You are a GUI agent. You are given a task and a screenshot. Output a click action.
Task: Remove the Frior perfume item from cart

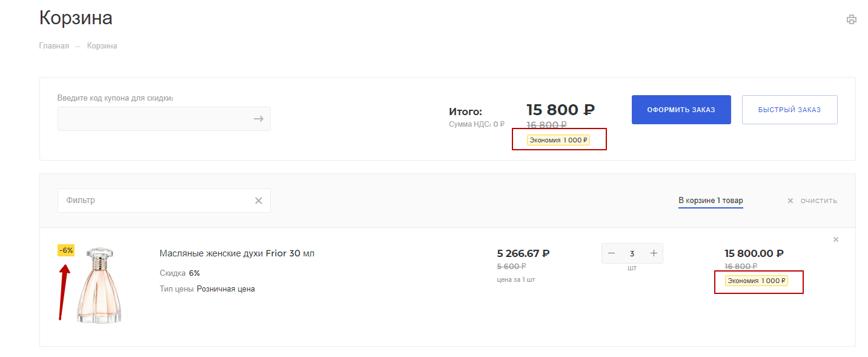tap(836, 239)
